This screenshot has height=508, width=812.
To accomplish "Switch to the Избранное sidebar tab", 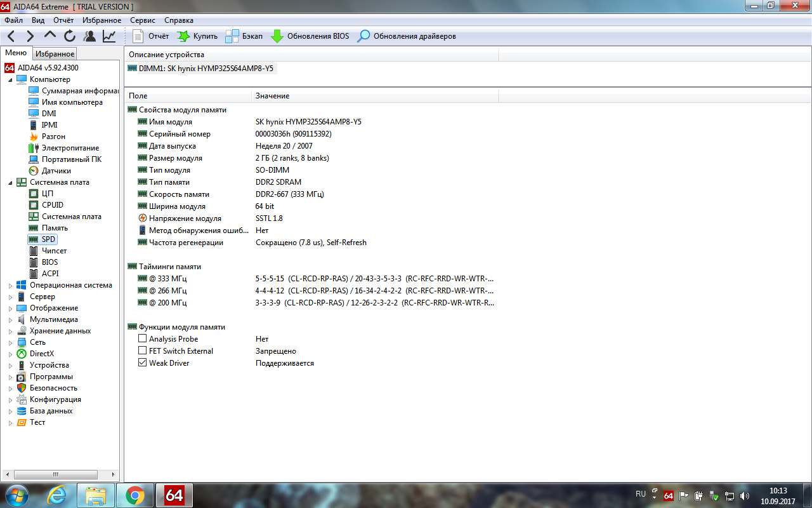I will tap(55, 54).
